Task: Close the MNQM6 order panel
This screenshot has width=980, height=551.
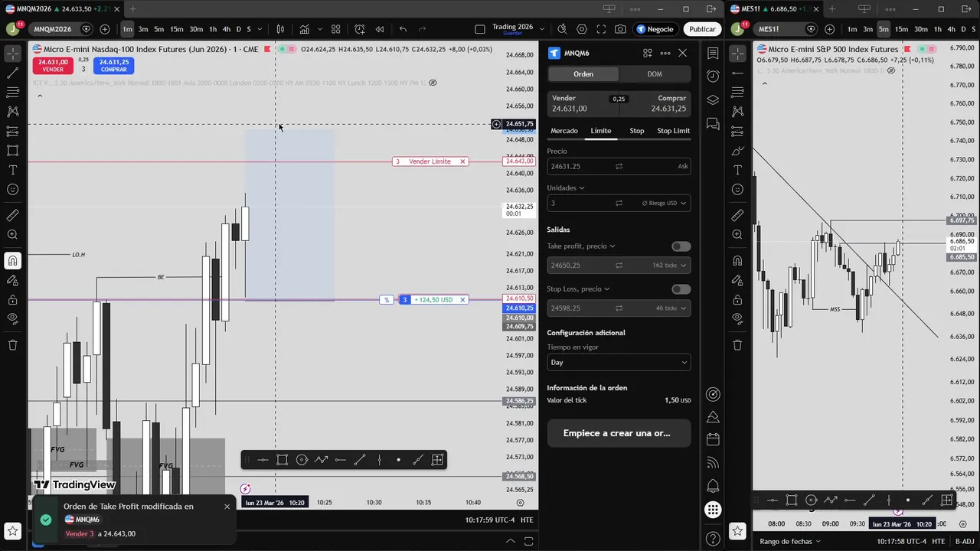Action: coord(682,53)
